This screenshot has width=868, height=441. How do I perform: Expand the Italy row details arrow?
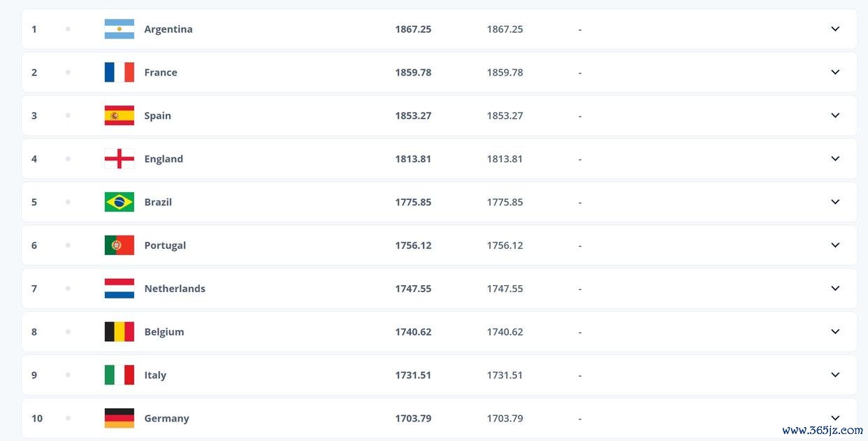[835, 375]
